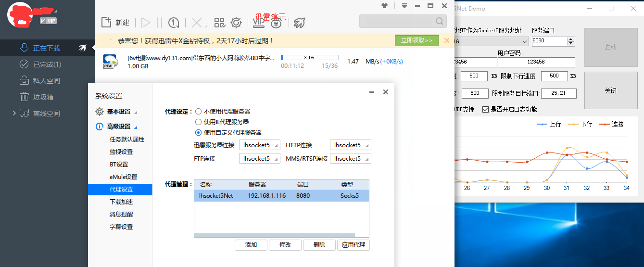Open 下载加速 settings page

point(121,202)
